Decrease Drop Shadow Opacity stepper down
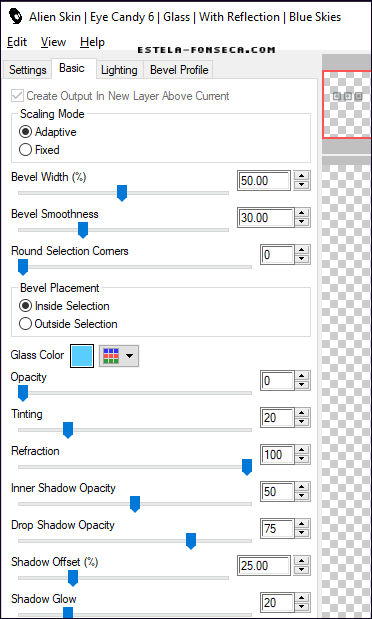The width and height of the screenshot is (372, 619). click(302, 533)
